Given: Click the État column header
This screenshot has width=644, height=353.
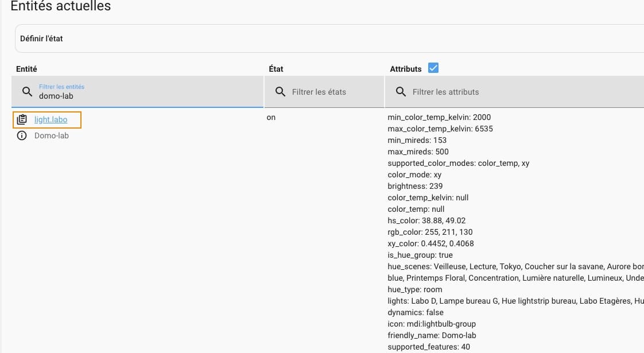Looking at the screenshot, I should pos(276,69).
